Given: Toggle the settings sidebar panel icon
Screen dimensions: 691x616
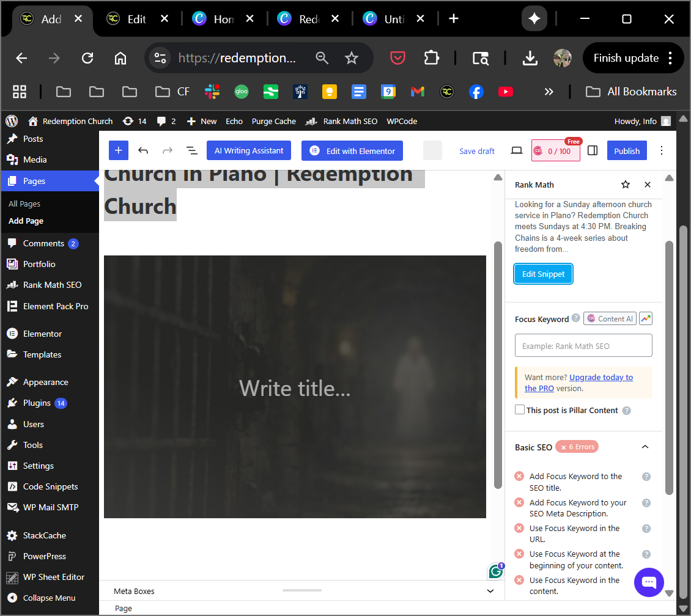Looking at the screenshot, I should (x=592, y=151).
